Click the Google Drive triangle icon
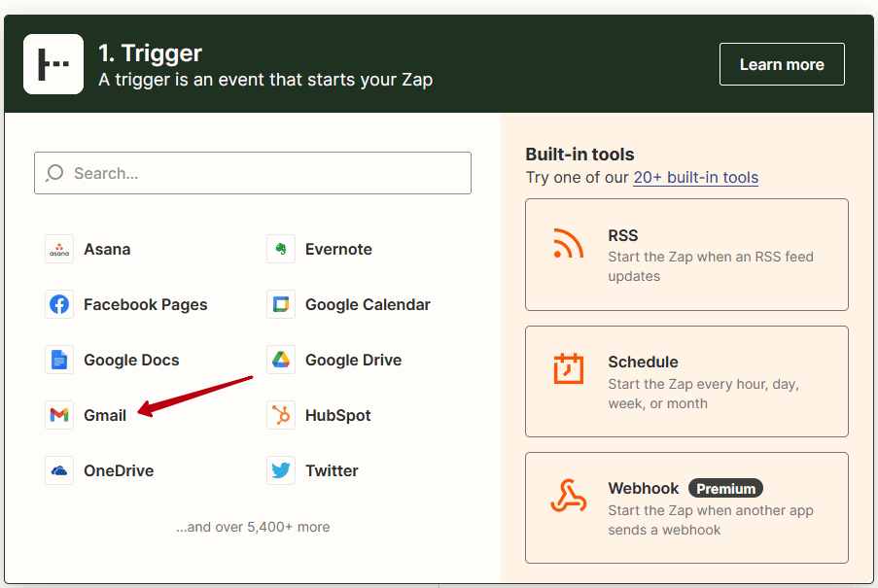Viewport: 878px width, 588px height. click(281, 360)
